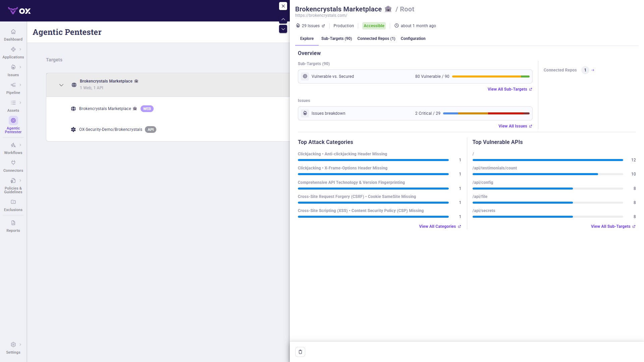This screenshot has height=362, width=644.
Task: Click the Issues breakdown severity bar
Action: click(486, 113)
